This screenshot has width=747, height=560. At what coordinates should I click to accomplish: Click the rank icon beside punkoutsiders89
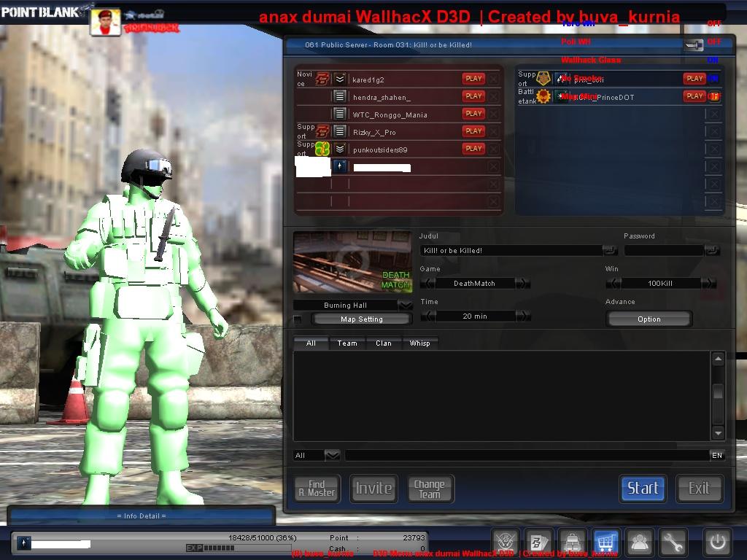(340, 149)
